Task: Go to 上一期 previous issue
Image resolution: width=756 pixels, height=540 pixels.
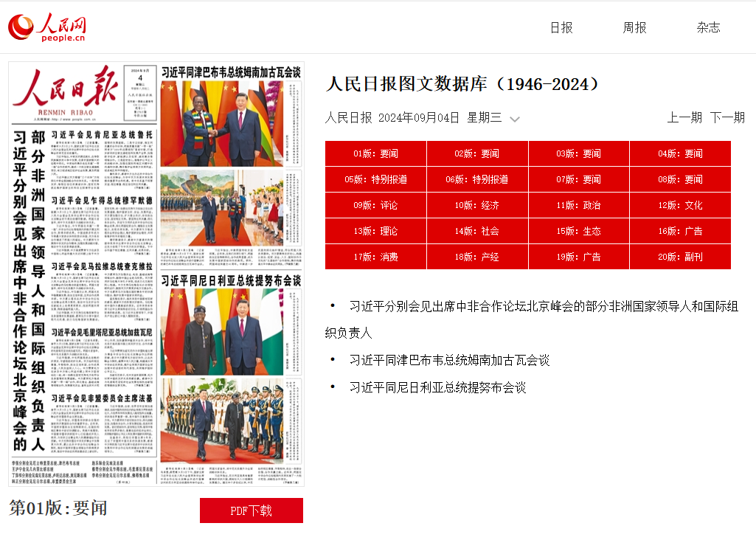Action: tap(684, 117)
